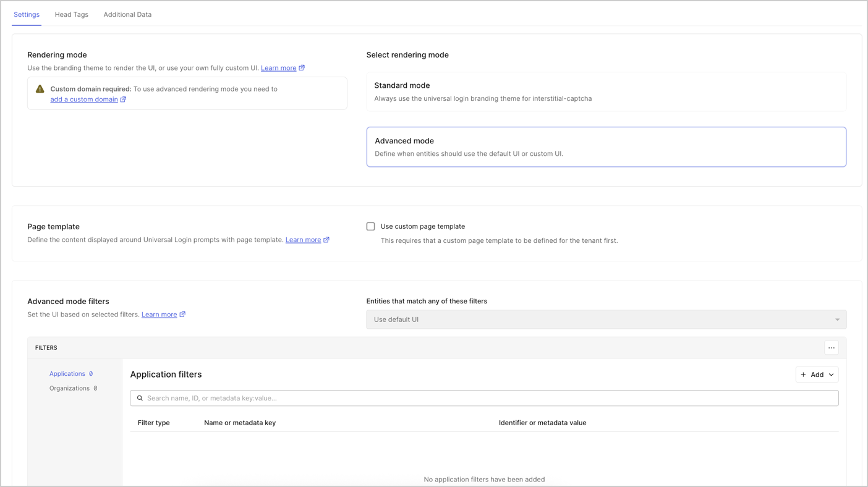Click the search name, ID, or metadata field
This screenshot has height=487, width=868.
coord(433,397)
